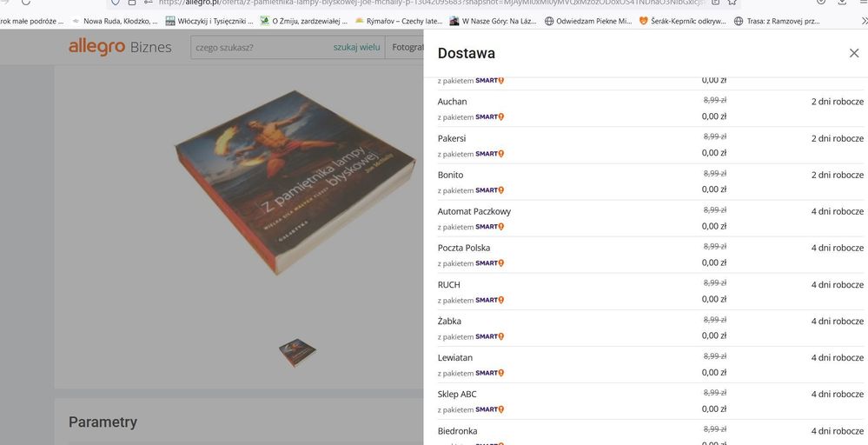Click the '2 dni robocze' time for Auchan
The image size is (868, 445).
tap(837, 102)
